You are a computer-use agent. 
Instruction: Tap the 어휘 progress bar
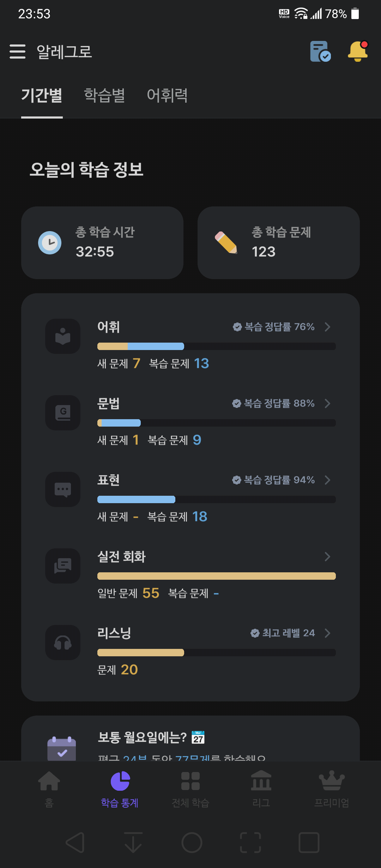(x=216, y=346)
